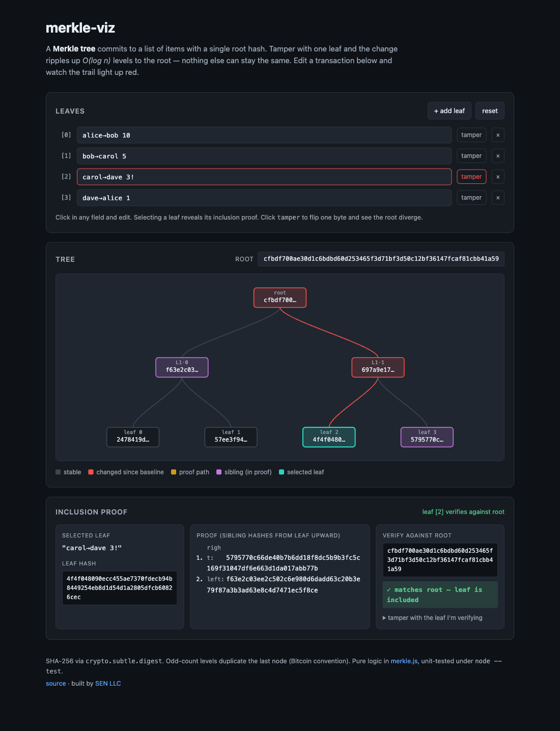Click the red tamper button for leaf 2

pyautogui.click(x=471, y=177)
